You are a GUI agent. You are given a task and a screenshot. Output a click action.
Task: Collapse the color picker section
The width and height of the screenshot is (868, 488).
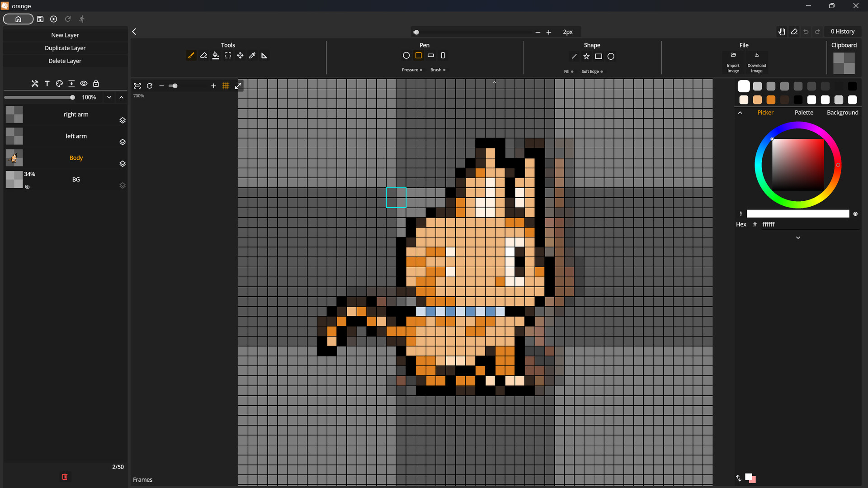point(740,113)
